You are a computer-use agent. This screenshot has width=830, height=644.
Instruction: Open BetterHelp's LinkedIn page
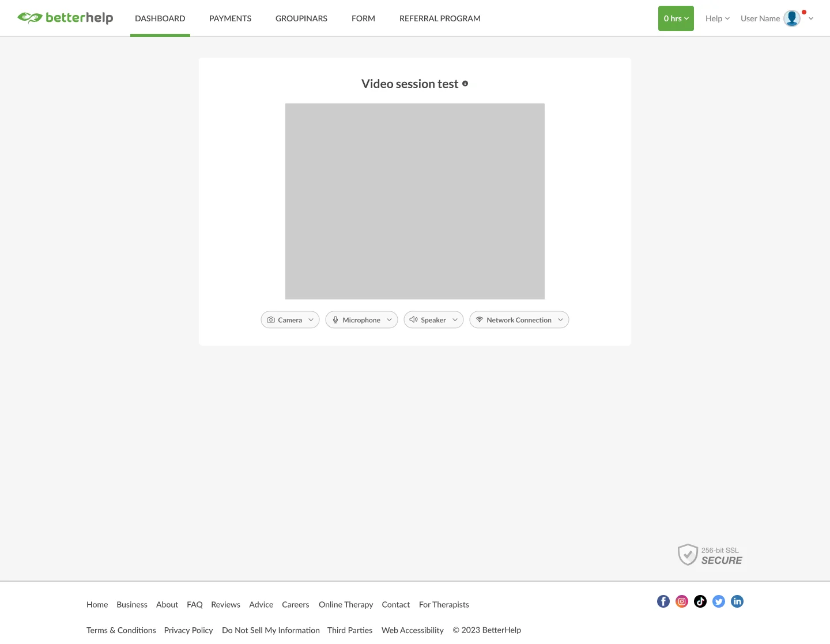pos(737,601)
